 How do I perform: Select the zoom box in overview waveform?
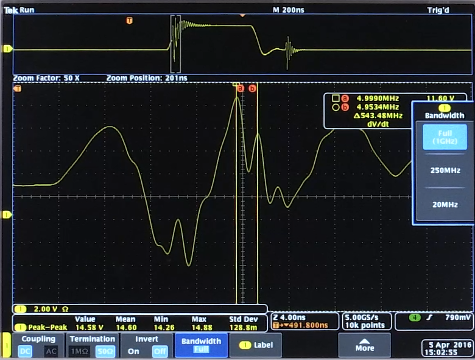(x=175, y=44)
